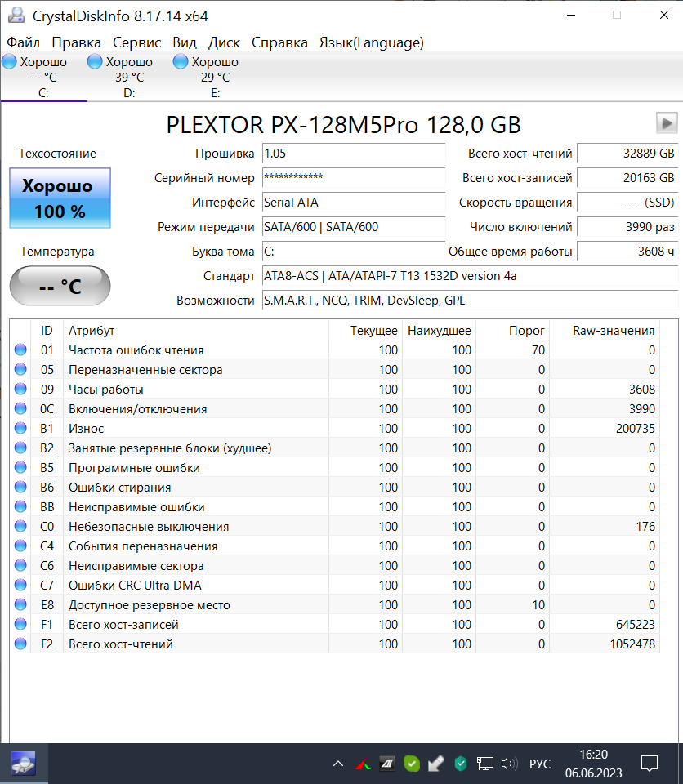
Task: Click the Атрибут column header
Action: (x=195, y=331)
